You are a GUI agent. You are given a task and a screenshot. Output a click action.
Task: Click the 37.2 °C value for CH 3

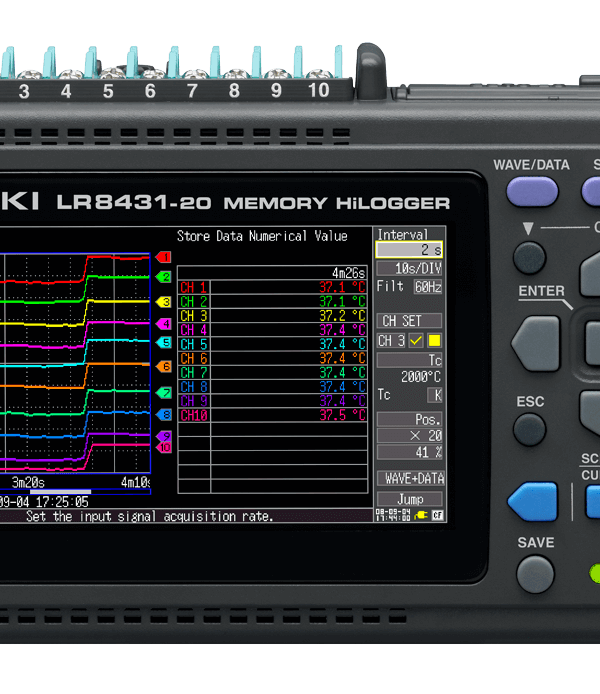(x=342, y=316)
